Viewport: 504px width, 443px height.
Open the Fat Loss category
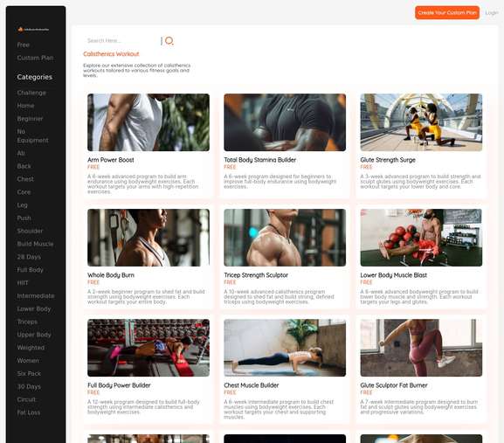coord(29,412)
